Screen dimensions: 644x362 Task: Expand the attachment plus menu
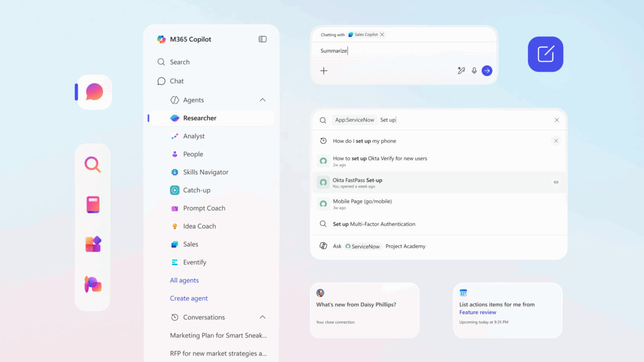[x=324, y=70]
